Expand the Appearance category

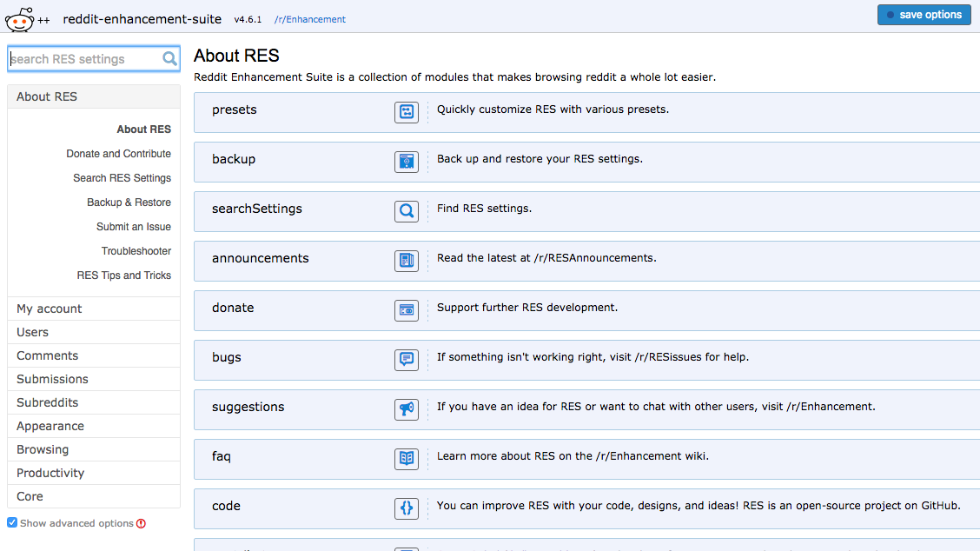pos(94,426)
